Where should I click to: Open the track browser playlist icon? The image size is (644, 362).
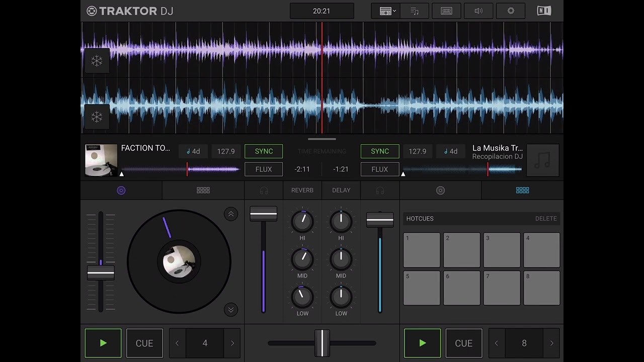[x=415, y=11]
